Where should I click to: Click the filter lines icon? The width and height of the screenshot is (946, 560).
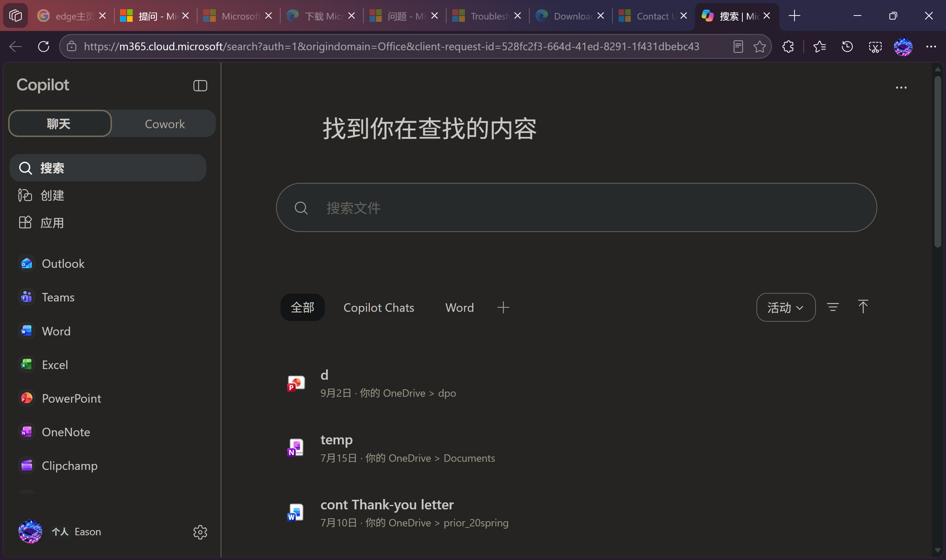coord(833,307)
